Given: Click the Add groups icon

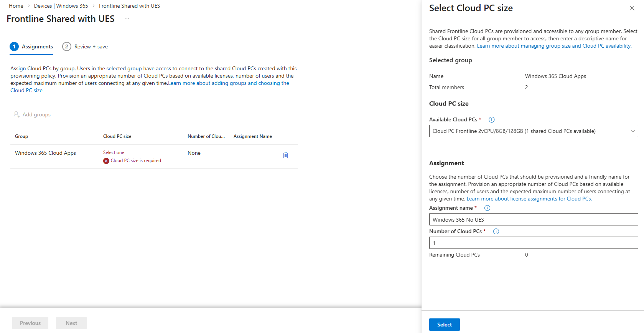Looking at the screenshot, I should [x=16, y=114].
